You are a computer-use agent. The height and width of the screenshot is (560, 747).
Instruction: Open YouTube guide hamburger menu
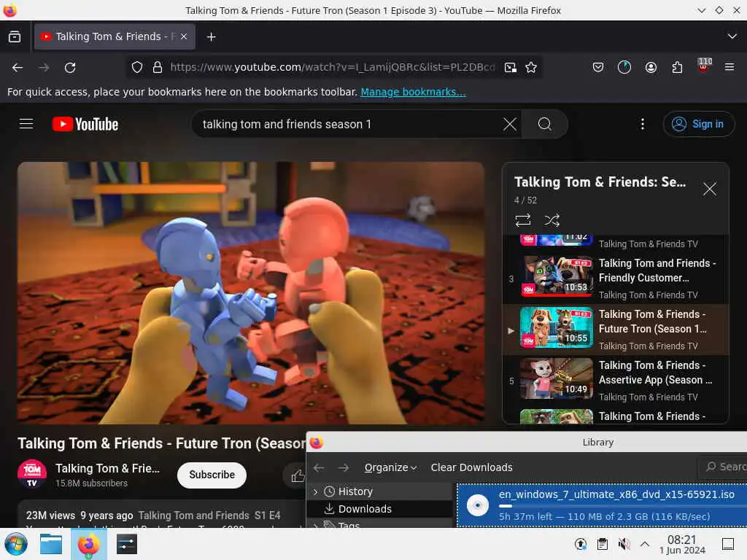point(26,124)
